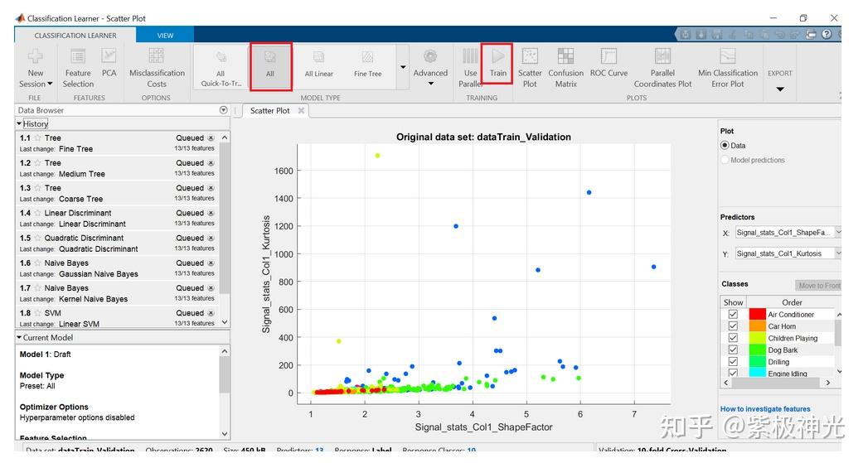
Task: Switch to the CLASSIFICATION LEARNER ribbon tab
Action: coord(75,36)
